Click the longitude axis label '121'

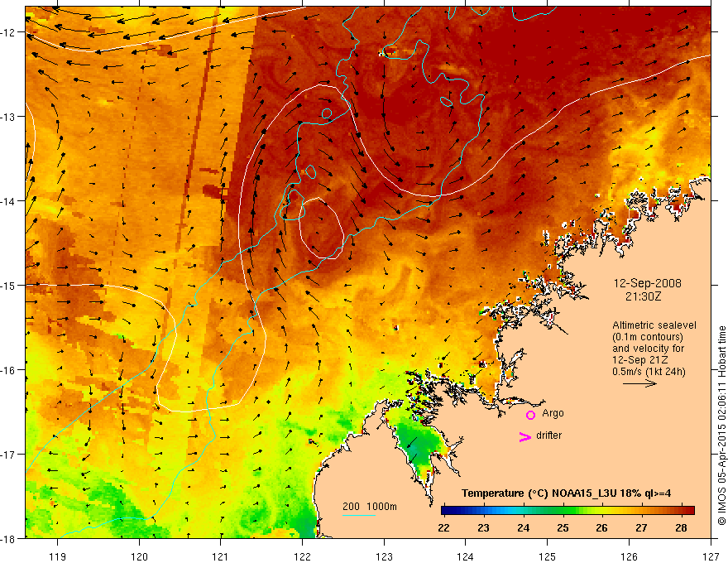[x=221, y=556]
